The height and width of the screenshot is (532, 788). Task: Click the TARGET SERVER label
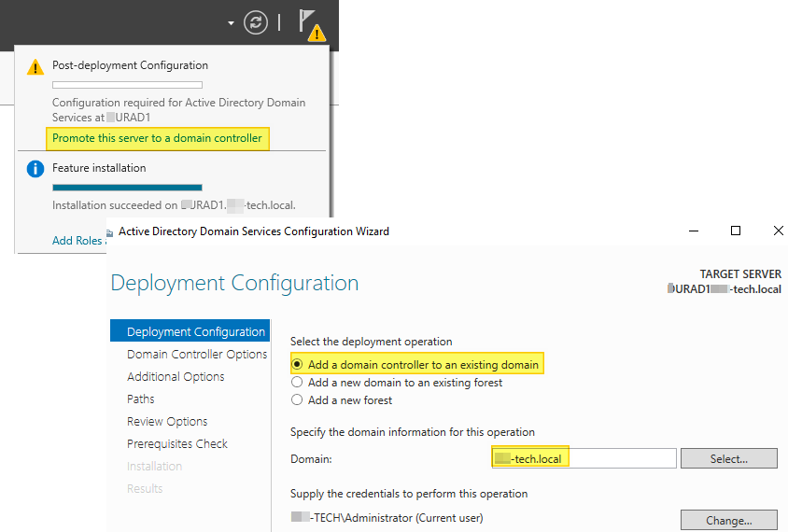pos(740,274)
